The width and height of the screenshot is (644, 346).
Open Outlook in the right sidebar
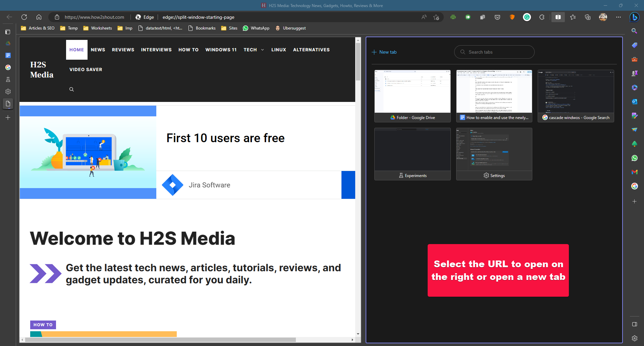coord(634,102)
